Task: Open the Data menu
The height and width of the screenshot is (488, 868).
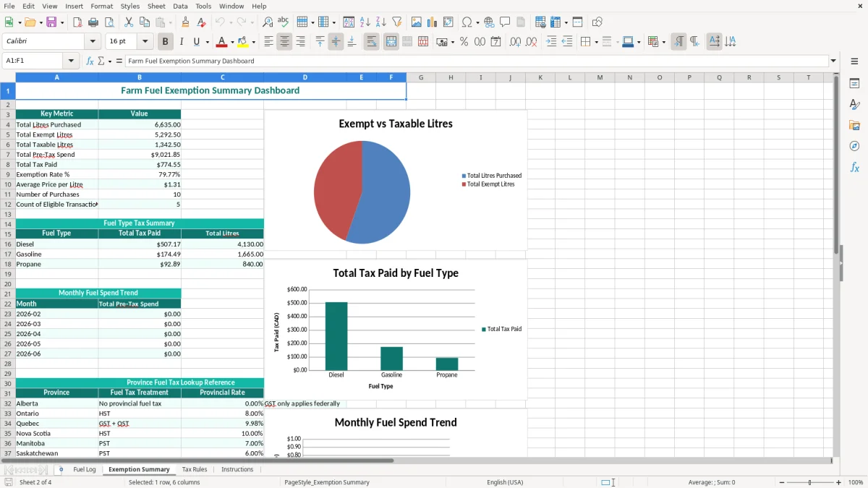Action: pos(180,6)
